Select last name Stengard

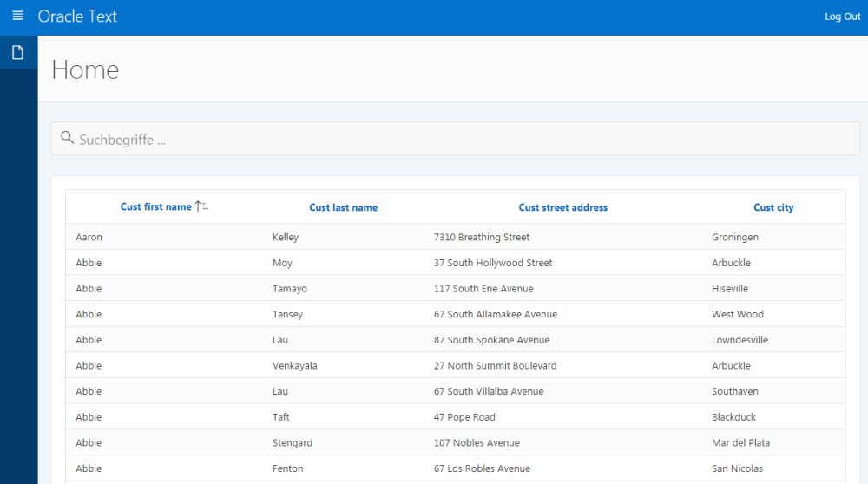(293, 442)
